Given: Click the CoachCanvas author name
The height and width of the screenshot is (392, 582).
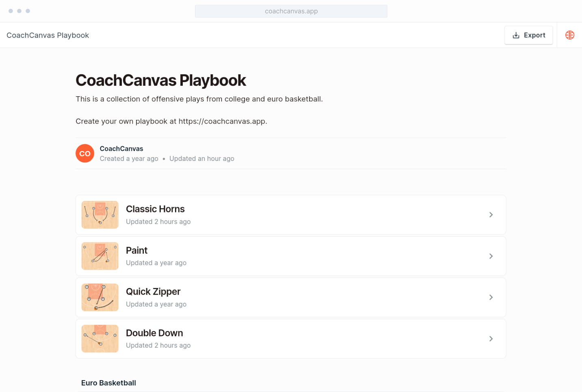Looking at the screenshot, I should tap(121, 149).
